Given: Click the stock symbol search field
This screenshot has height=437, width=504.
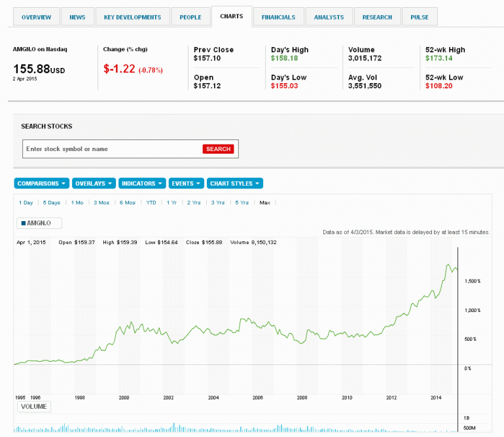Looking at the screenshot, I should click(111, 149).
